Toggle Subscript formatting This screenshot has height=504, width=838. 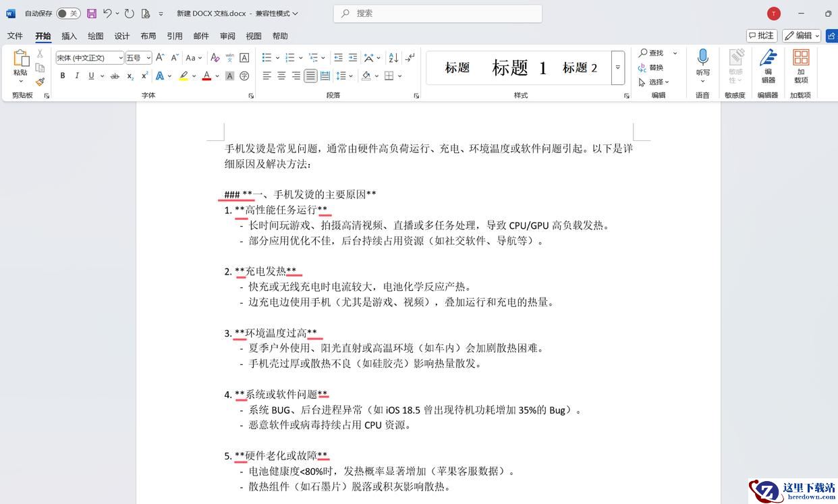130,76
